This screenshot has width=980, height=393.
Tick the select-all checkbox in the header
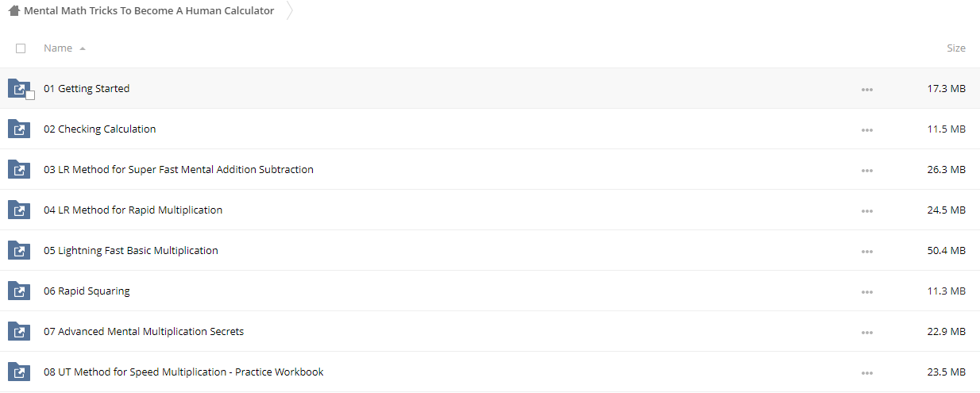(21, 48)
